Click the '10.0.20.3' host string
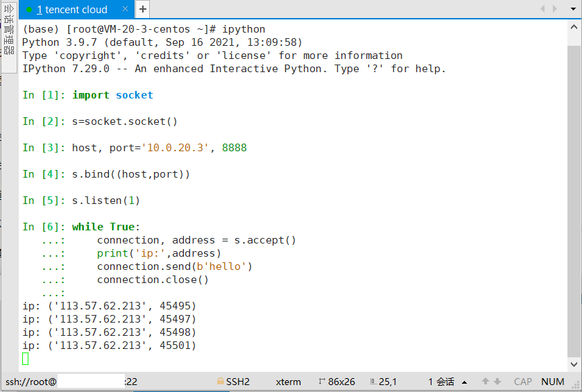582x392 pixels. tap(176, 148)
